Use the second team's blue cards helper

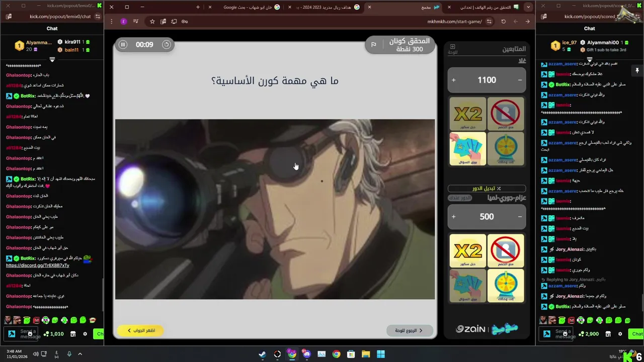click(468, 286)
